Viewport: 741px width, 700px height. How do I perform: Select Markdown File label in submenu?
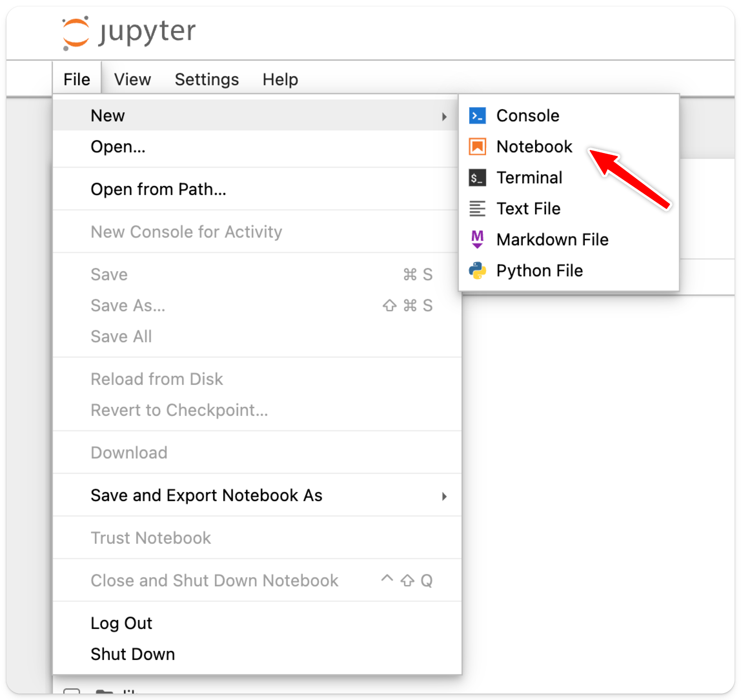point(552,240)
